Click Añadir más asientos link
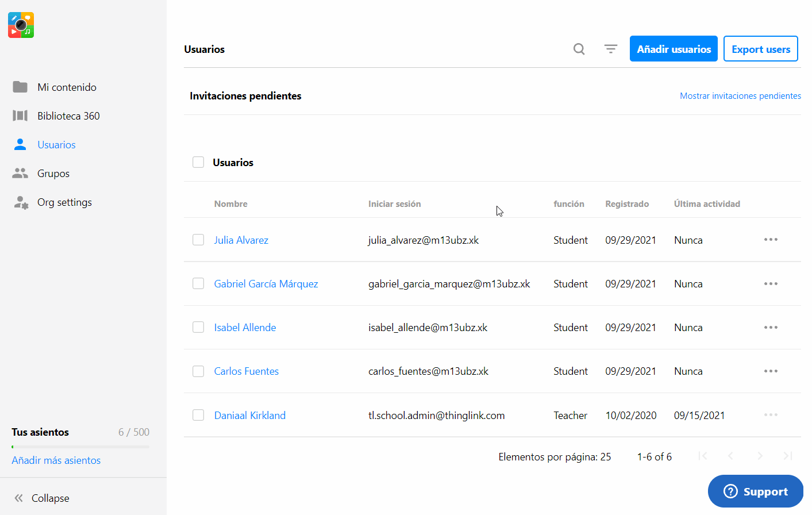This screenshot has height=515, width=812. point(56,460)
